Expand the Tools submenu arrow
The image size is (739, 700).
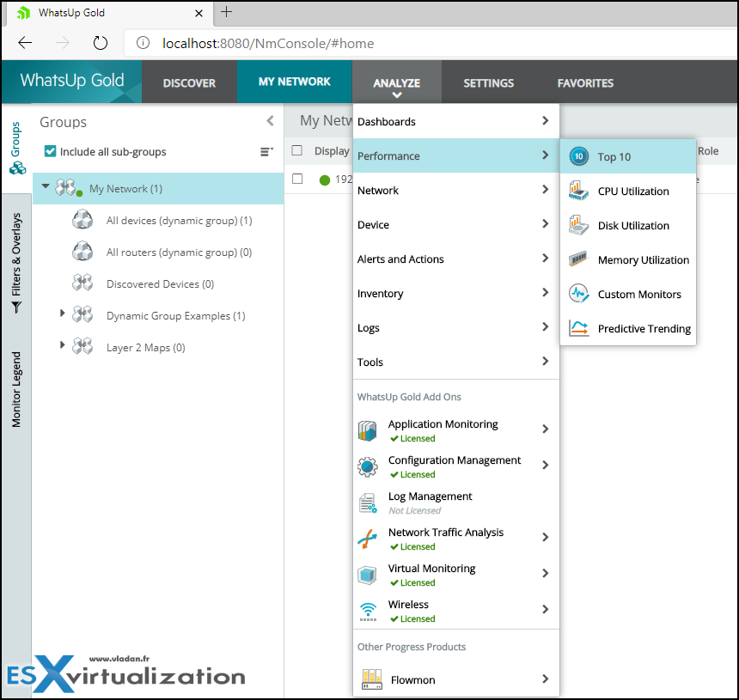pyautogui.click(x=546, y=362)
